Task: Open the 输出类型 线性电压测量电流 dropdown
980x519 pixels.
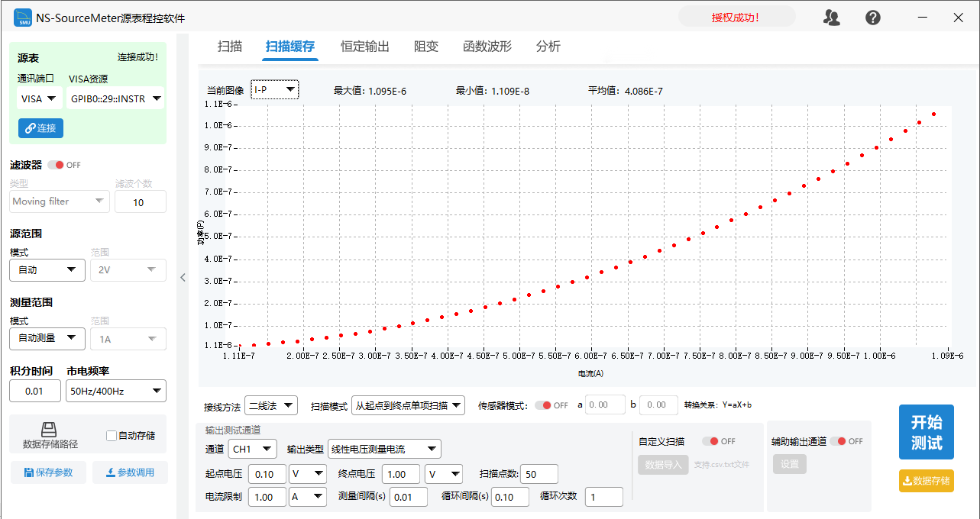Action: tap(384, 449)
